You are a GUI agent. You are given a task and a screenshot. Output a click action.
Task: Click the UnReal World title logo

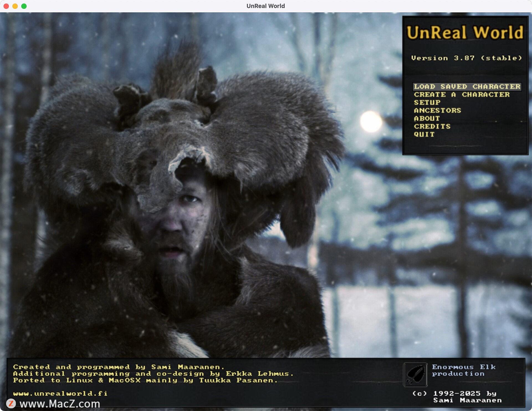pyautogui.click(x=465, y=33)
